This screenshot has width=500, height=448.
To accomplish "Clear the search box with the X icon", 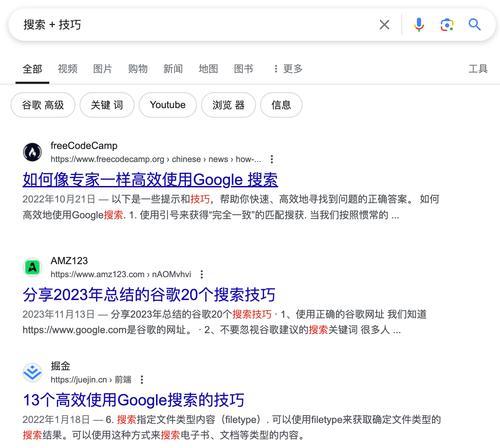I will [x=384, y=25].
